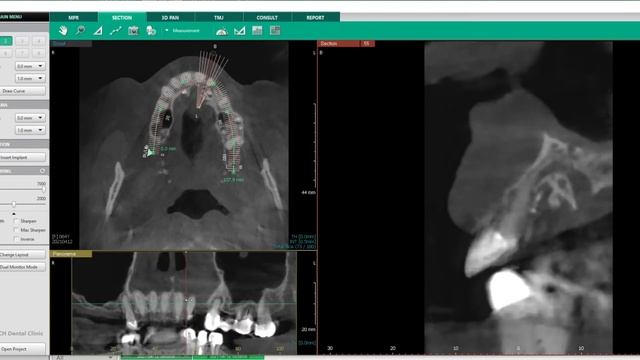640x360 pixels.
Task: Switch to the TMJ tab
Action: pyautogui.click(x=219, y=18)
